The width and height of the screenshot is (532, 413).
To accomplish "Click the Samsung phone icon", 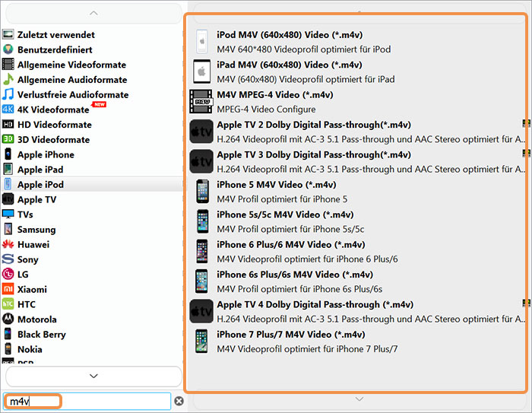I will (8, 229).
